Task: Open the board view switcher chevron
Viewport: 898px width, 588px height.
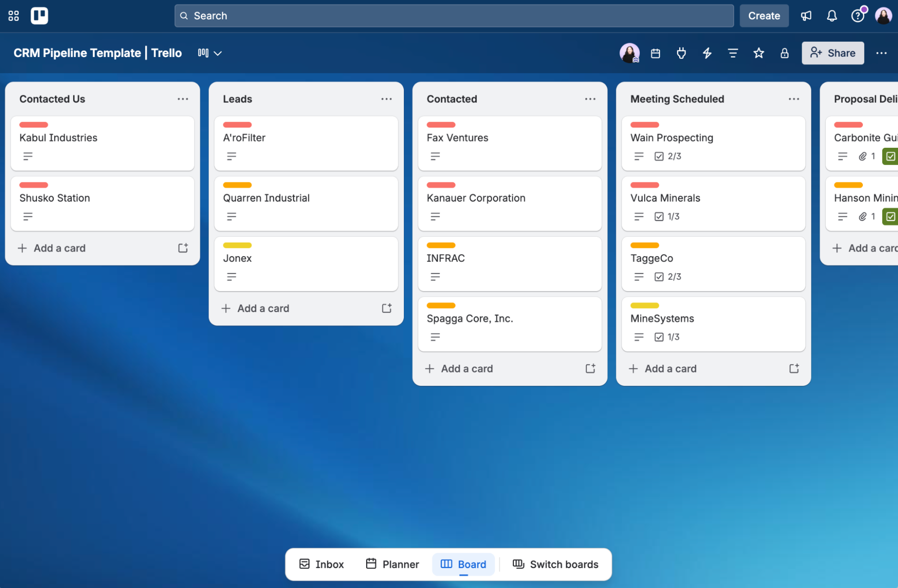Action: click(x=218, y=53)
